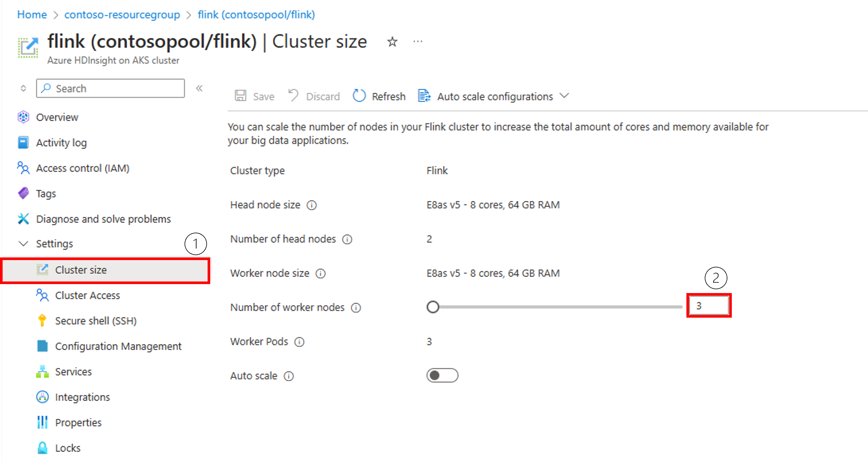Click the Home breadcrumb link
868x462 pixels.
click(32, 14)
